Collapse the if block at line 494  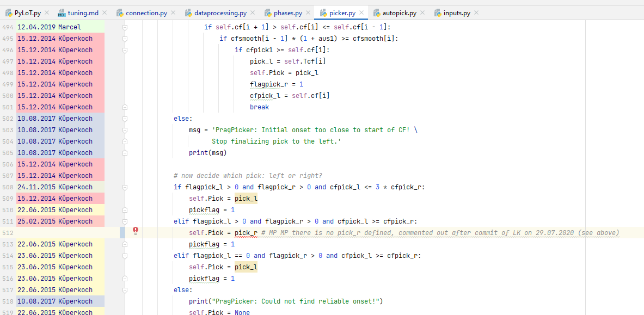pos(125,27)
